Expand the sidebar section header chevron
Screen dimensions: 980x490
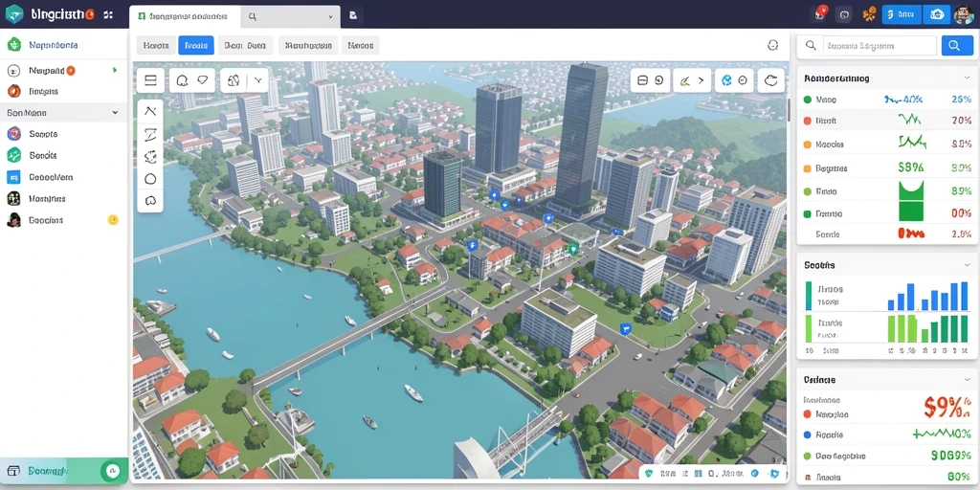click(x=115, y=113)
